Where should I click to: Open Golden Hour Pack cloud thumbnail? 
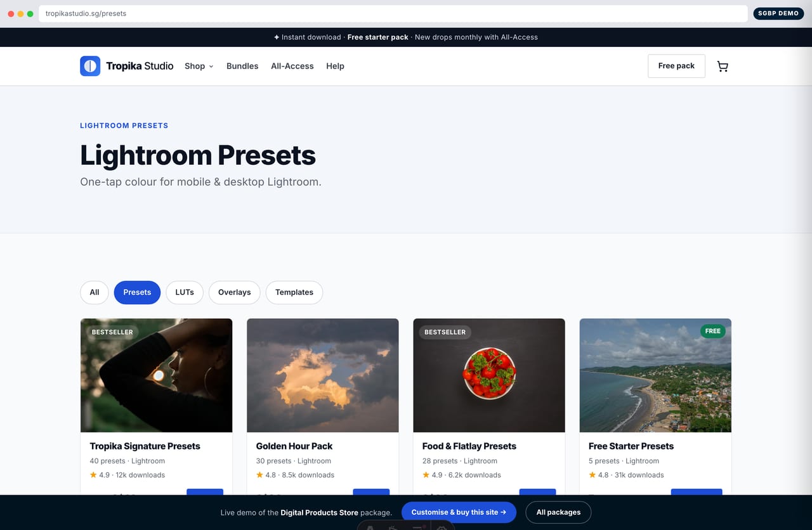click(323, 375)
